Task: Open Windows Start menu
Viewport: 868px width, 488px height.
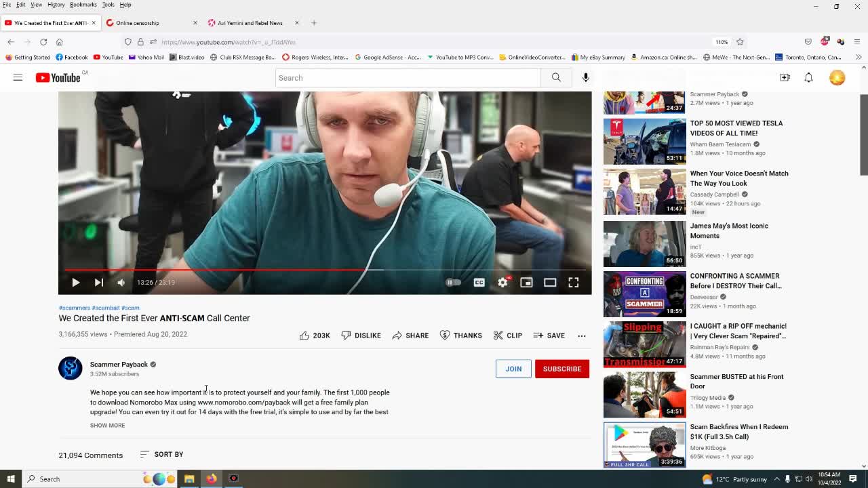Action: pyautogui.click(x=11, y=479)
